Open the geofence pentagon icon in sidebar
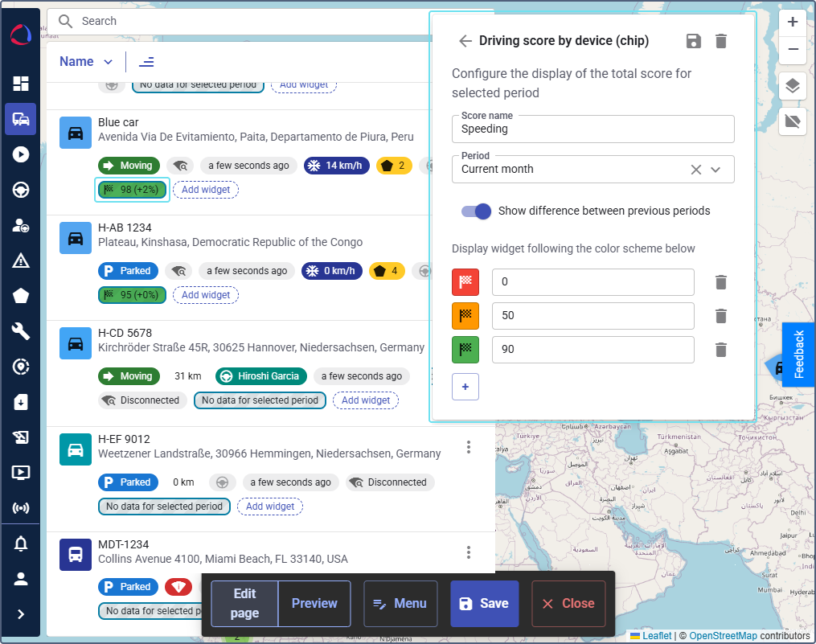 pyautogui.click(x=21, y=296)
